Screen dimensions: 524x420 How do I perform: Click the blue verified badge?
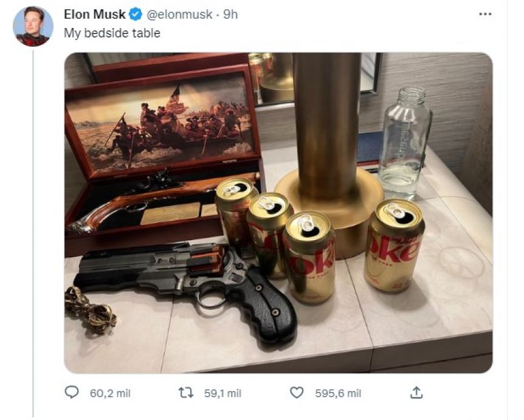tap(136, 15)
